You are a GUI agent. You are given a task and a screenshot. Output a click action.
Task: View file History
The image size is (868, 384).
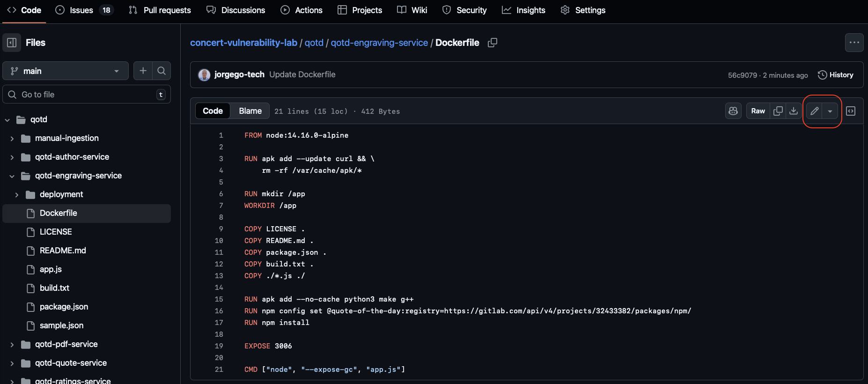836,75
